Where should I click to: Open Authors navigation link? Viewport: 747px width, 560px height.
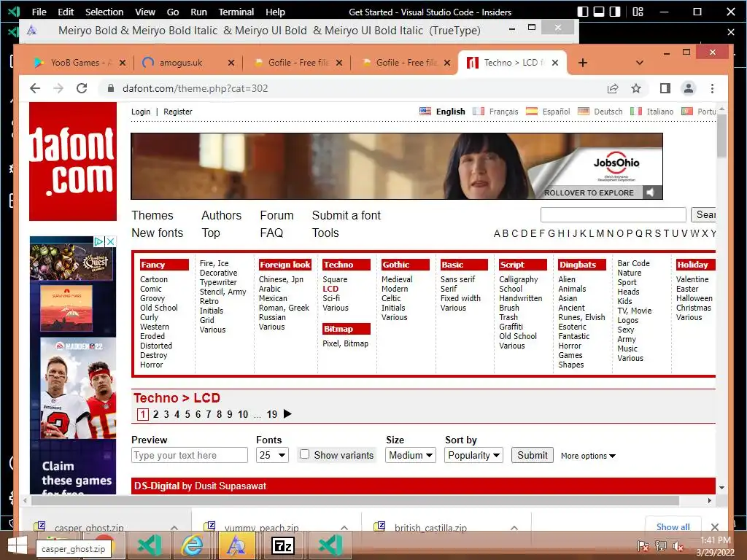(x=222, y=215)
